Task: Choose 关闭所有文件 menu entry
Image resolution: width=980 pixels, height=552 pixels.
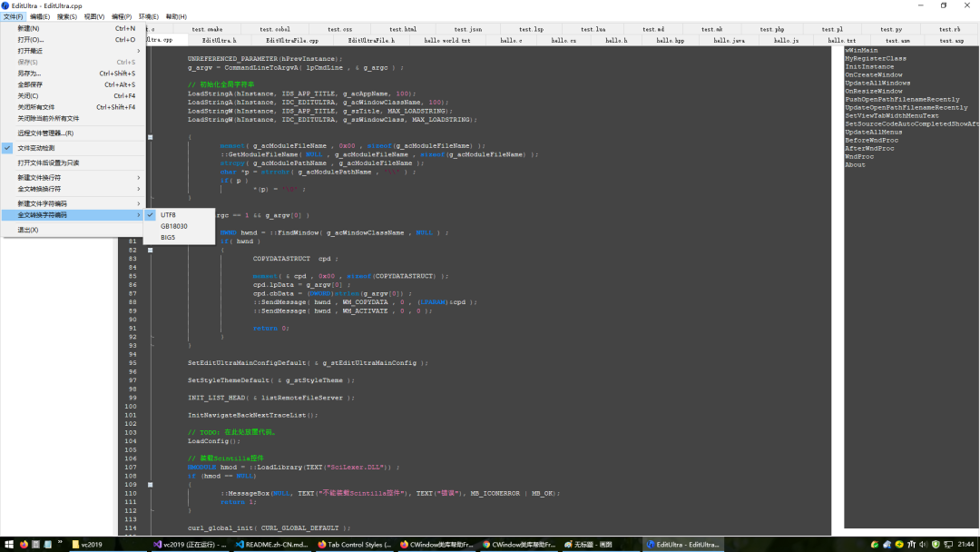Action: [x=73, y=107]
